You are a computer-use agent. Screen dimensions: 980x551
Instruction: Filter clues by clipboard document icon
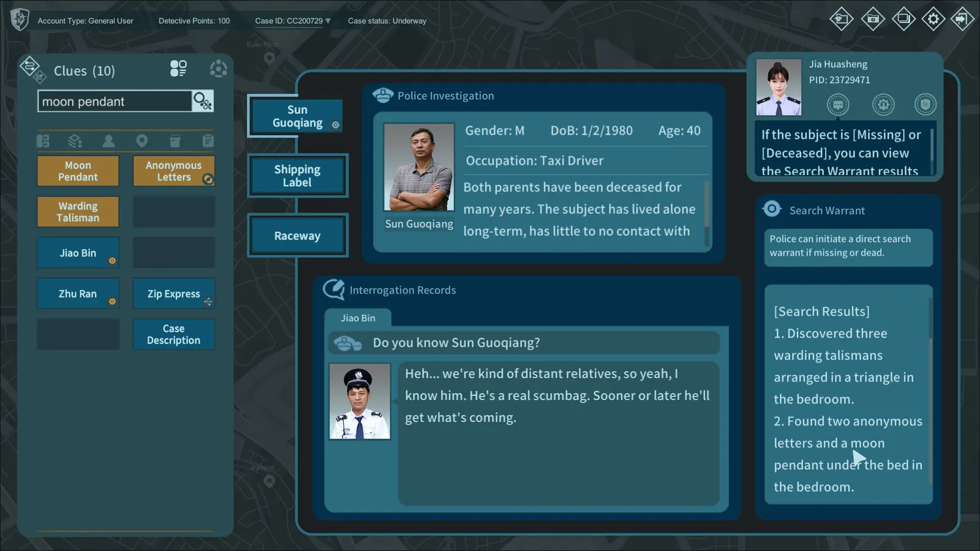pyautogui.click(x=208, y=141)
